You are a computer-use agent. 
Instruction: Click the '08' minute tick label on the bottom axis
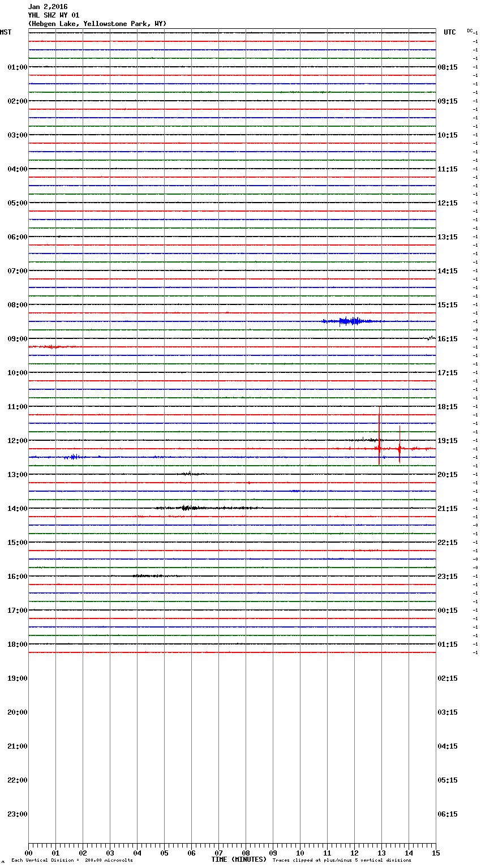point(246,853)
